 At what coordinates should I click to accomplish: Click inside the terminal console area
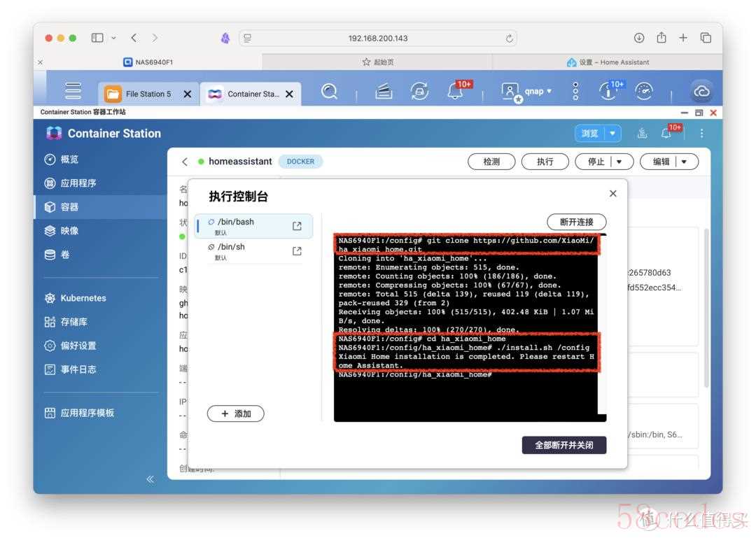(x=465, y=328)
